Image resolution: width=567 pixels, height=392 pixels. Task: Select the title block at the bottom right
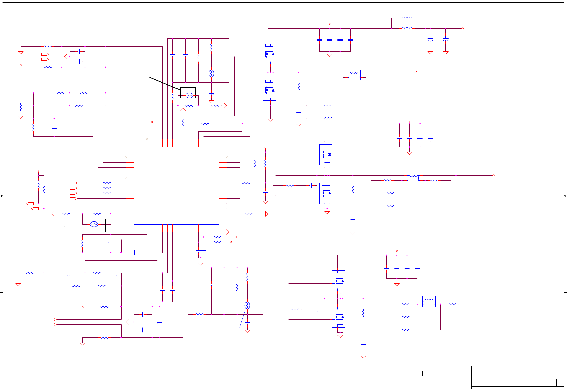[x=440, y=377]
